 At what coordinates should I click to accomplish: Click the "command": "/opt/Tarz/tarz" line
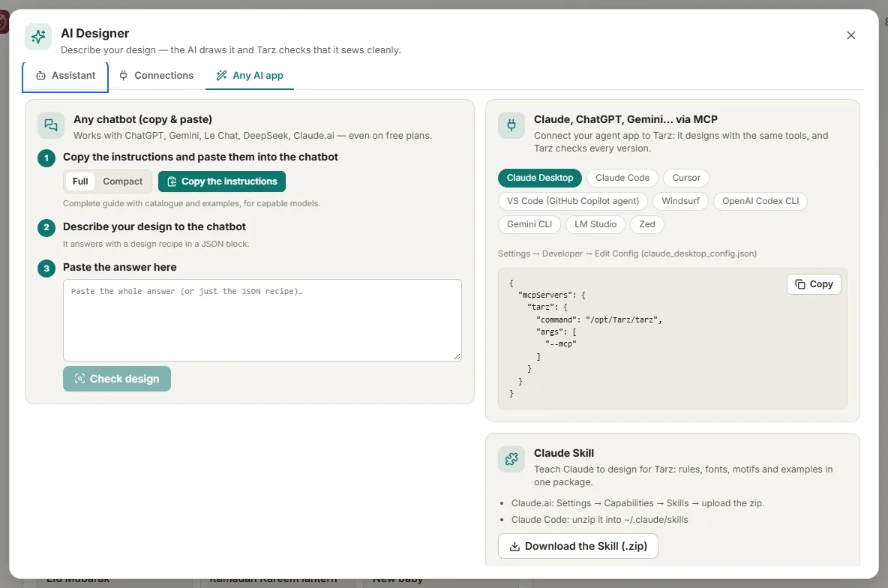pyautogui.click(x=598, y=320)
